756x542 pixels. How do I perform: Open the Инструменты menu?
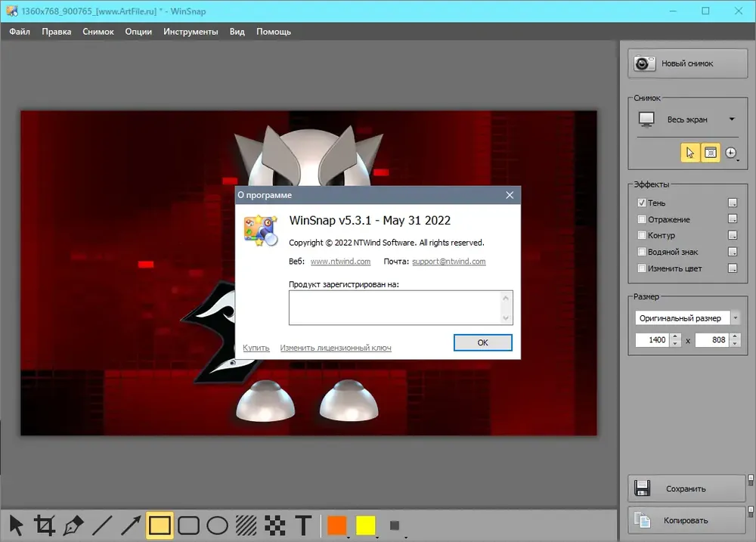tap(191, 32)
